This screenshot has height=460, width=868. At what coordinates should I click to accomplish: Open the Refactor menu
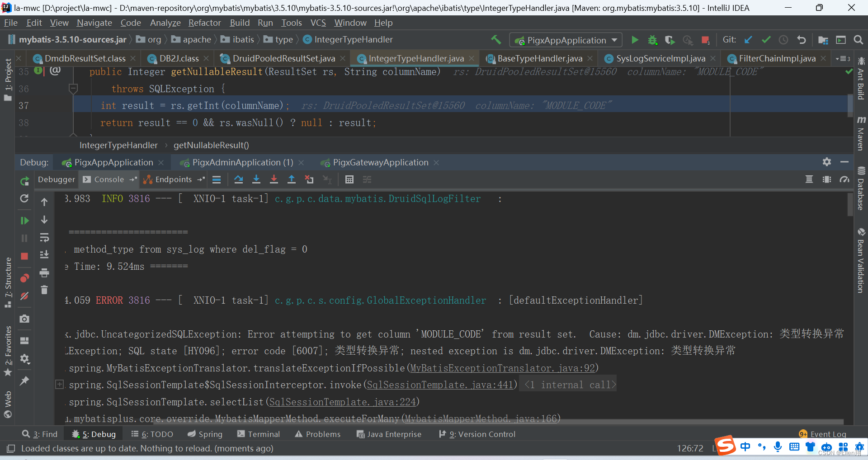[x=204, y=23]
